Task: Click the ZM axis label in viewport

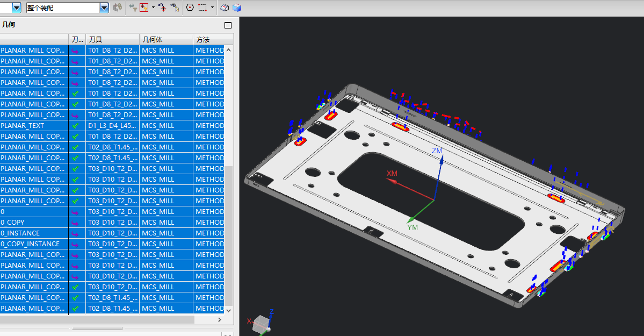Action: pyautogui.click(x=437, y=151)
